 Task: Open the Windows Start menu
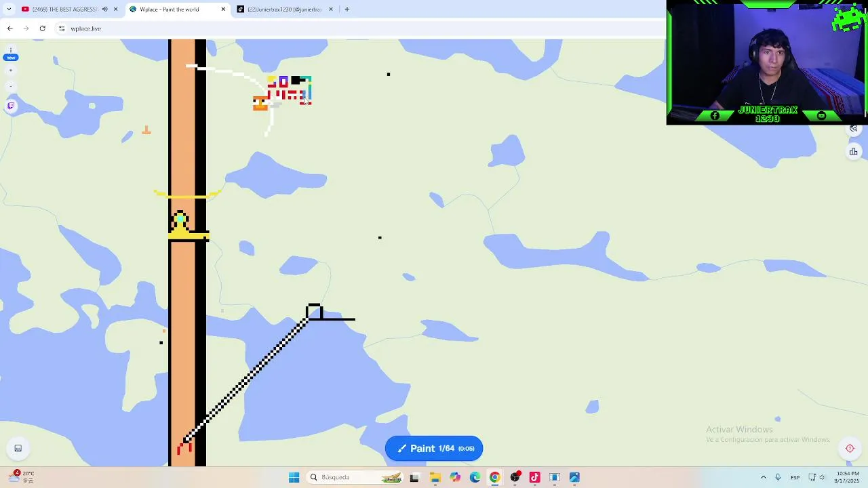pos(294,477)
